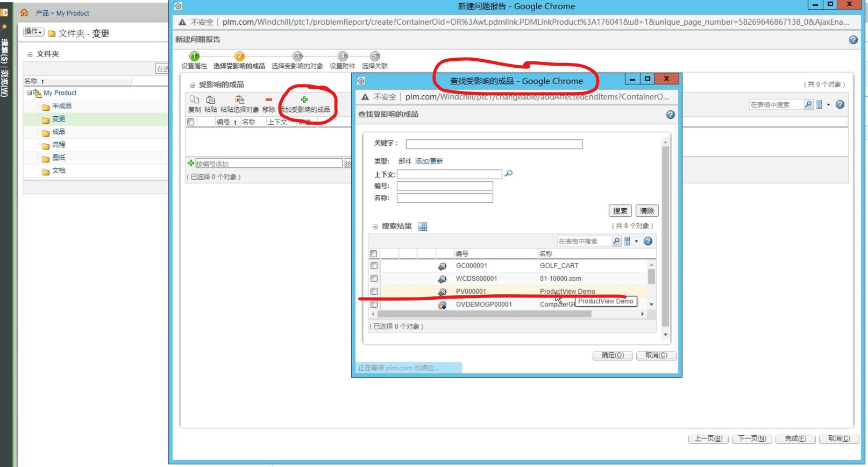Screen dimensions: 868x467
Task: Click search icon in main window table search
Action: (x=808, y=104)
